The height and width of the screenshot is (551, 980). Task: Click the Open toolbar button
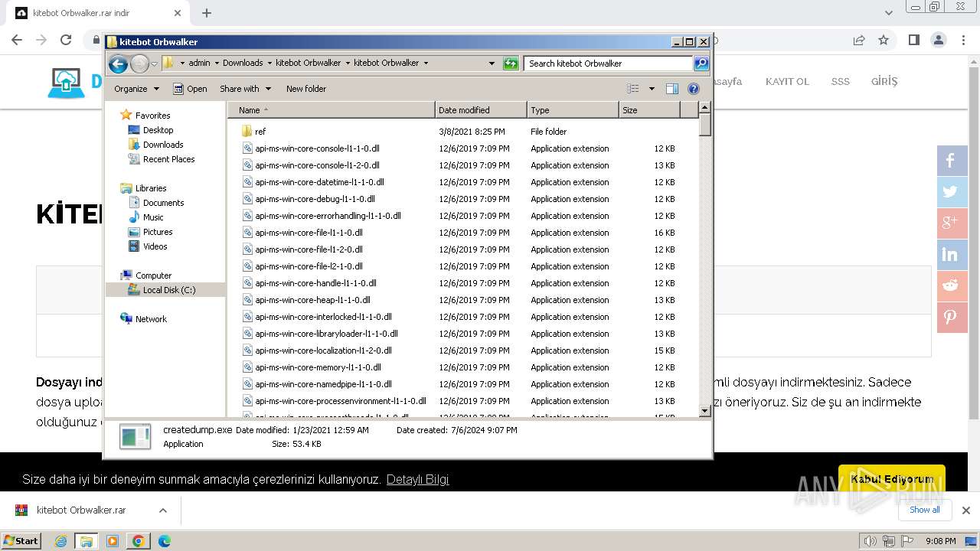pos(190,89)
